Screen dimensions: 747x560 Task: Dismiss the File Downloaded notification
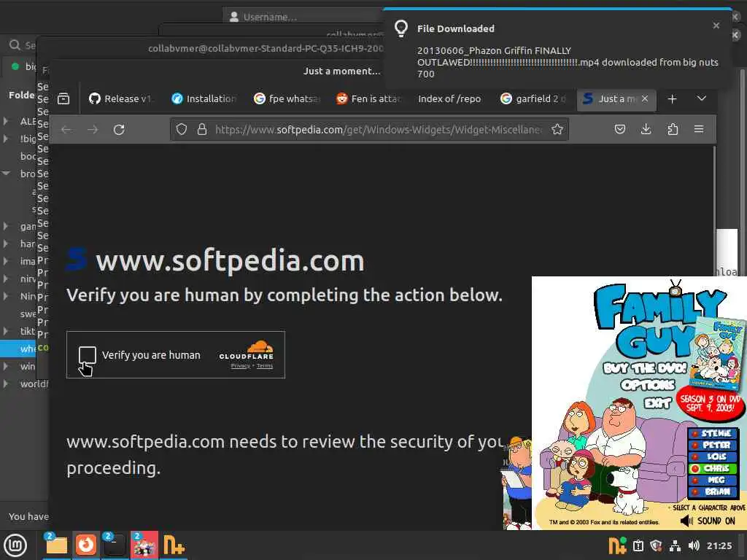(716, 26)
